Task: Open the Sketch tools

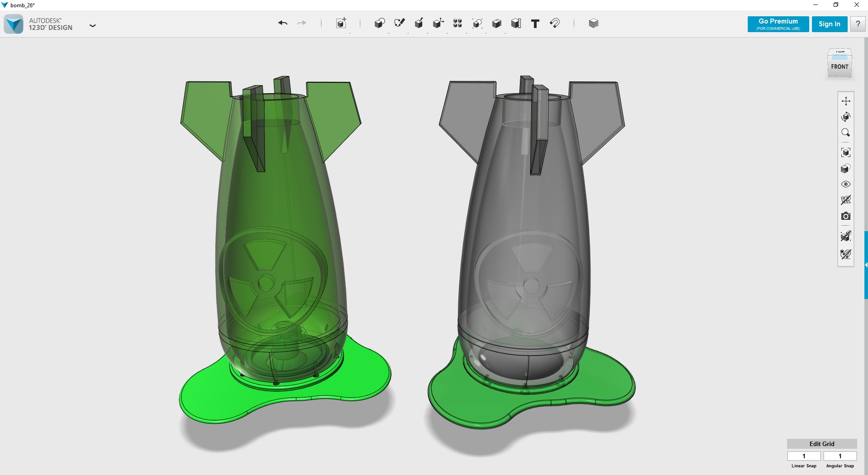Action: coord(399,24)
